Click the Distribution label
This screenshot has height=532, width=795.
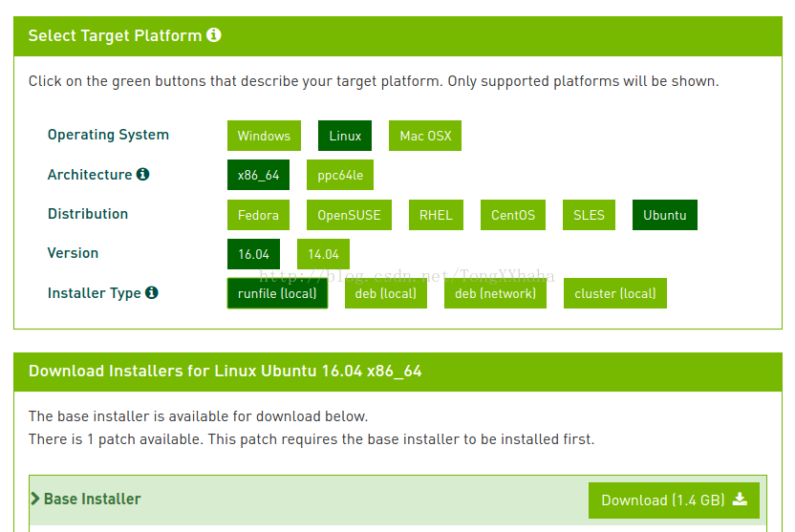88,214
